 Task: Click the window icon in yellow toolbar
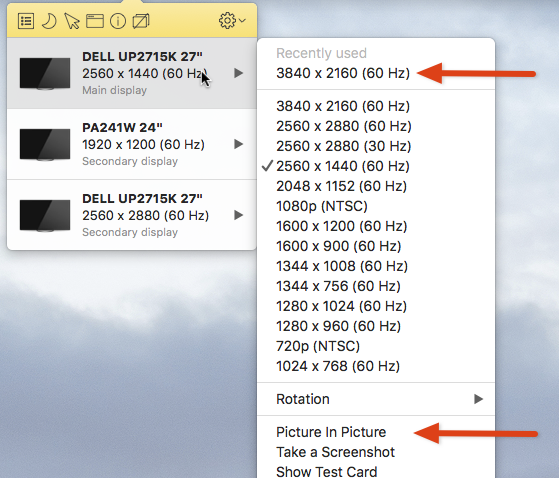click(x=95, y=21)
